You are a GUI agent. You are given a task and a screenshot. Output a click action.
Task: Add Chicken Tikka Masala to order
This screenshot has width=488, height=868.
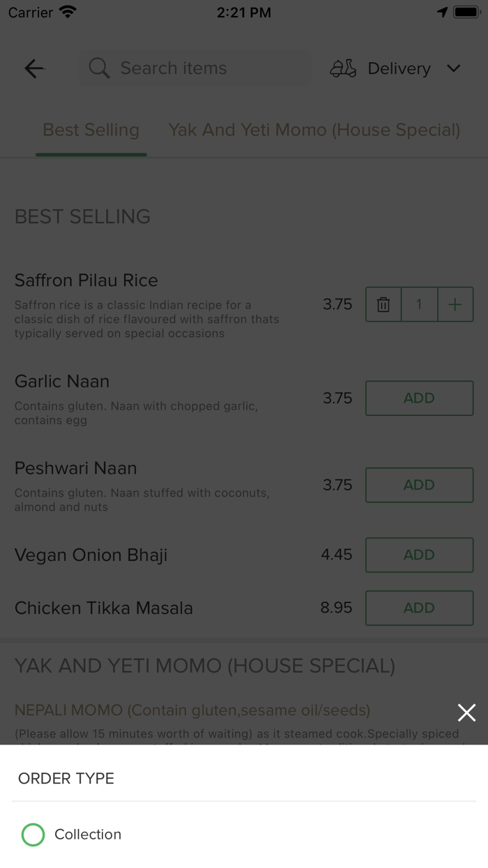pyautogui.click(x=419, y=608)
